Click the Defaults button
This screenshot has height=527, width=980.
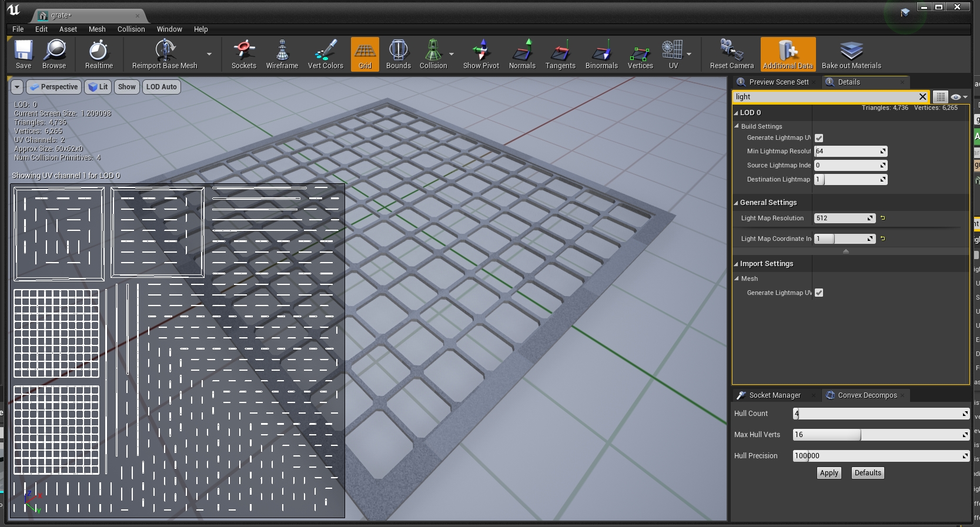pyautogui.click(x=868, y=473)
